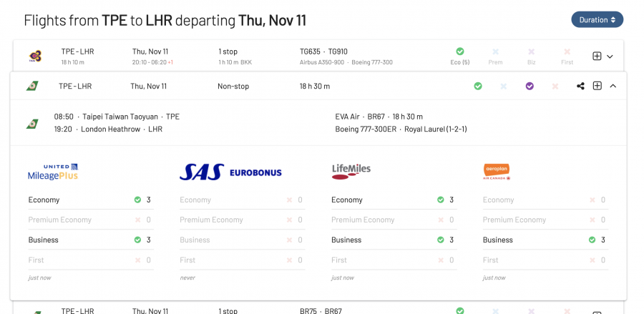Click the plus icon on the non-stop flight row
The height and width of the screenshot is (314, 644).
click(597, 86)
